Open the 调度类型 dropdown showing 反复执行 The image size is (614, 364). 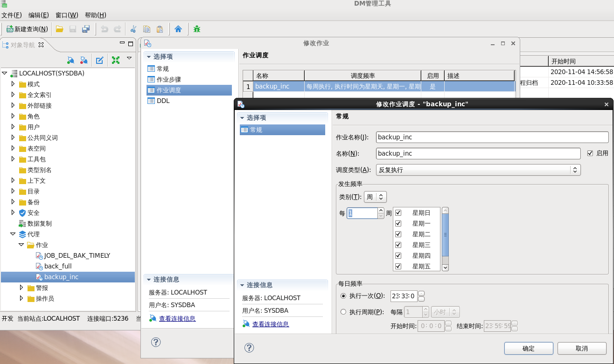575,170
